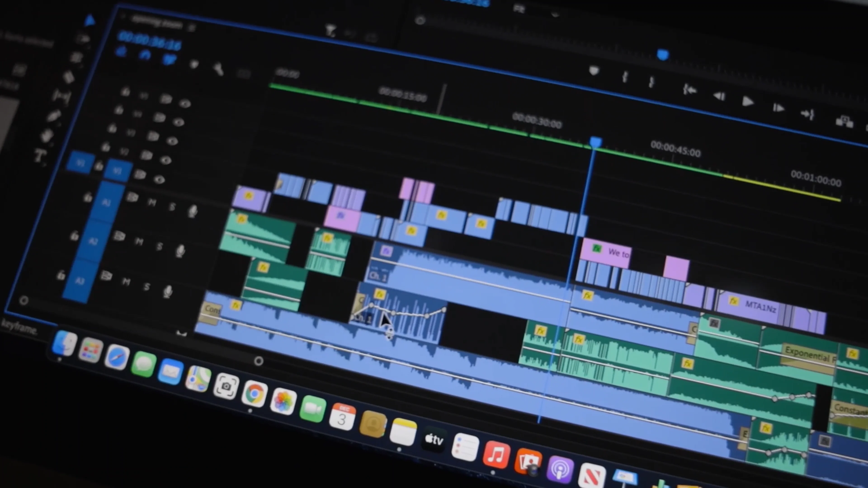Toggle eye visibility for targeted V1 track
The width and height of the screenshot is (868, 488).
click(159, 180)
